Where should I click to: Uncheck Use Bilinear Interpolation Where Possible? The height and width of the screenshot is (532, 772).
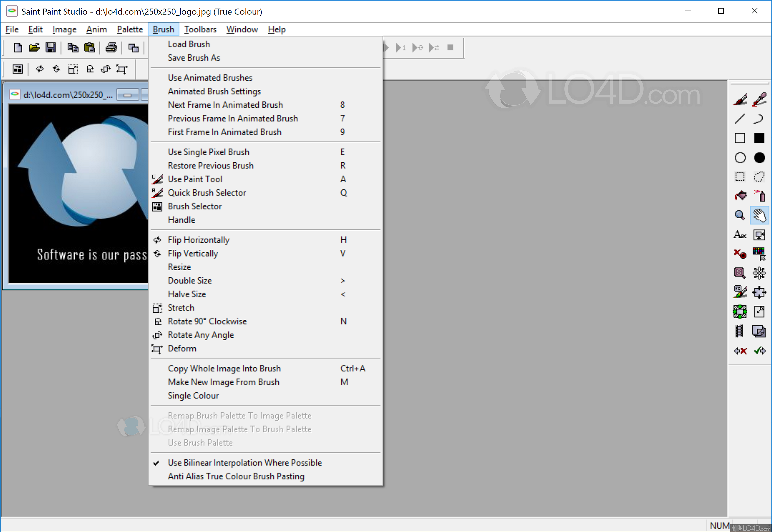point(245,462)
